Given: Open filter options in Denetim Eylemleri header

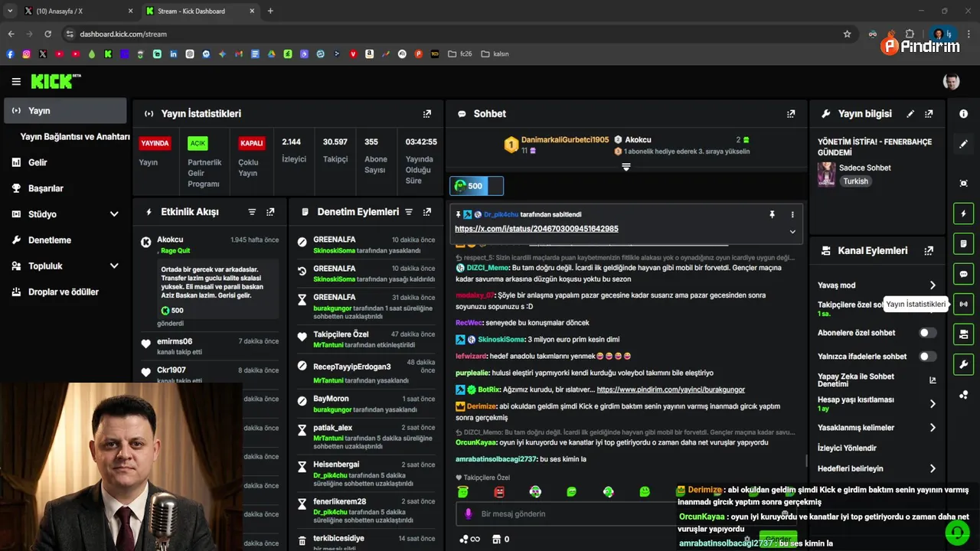Looking at the screenshot, I should (x=409, y=211).
